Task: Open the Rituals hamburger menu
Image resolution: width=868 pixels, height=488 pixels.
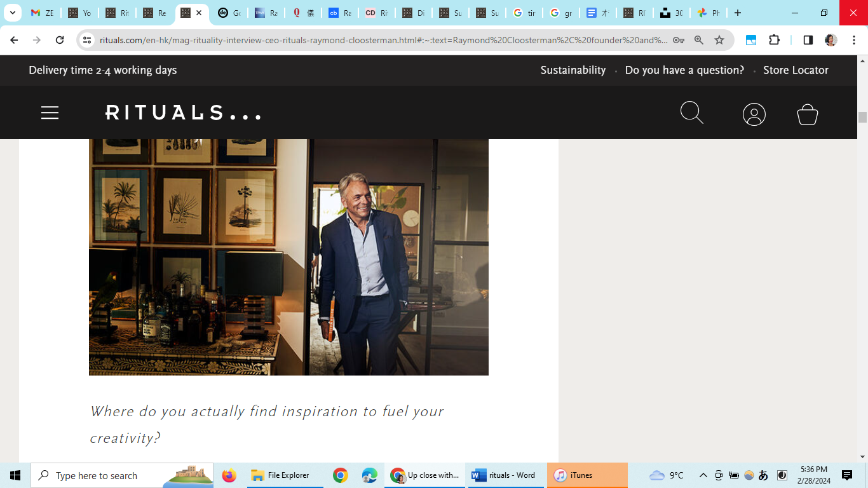Action: tap(50, 113)
